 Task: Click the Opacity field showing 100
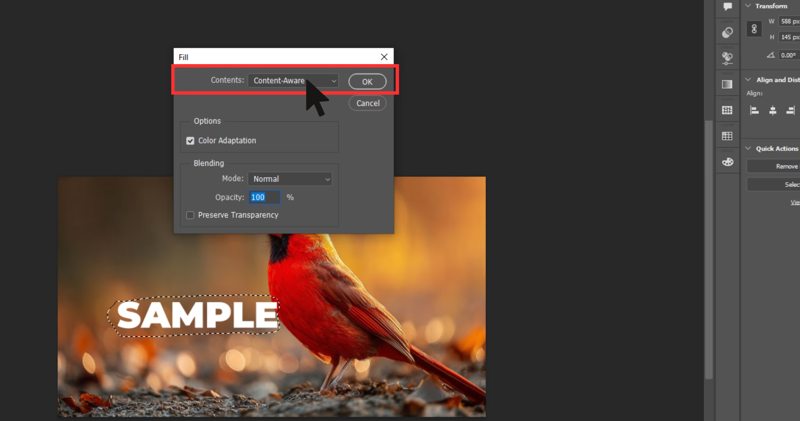(264, 197)
